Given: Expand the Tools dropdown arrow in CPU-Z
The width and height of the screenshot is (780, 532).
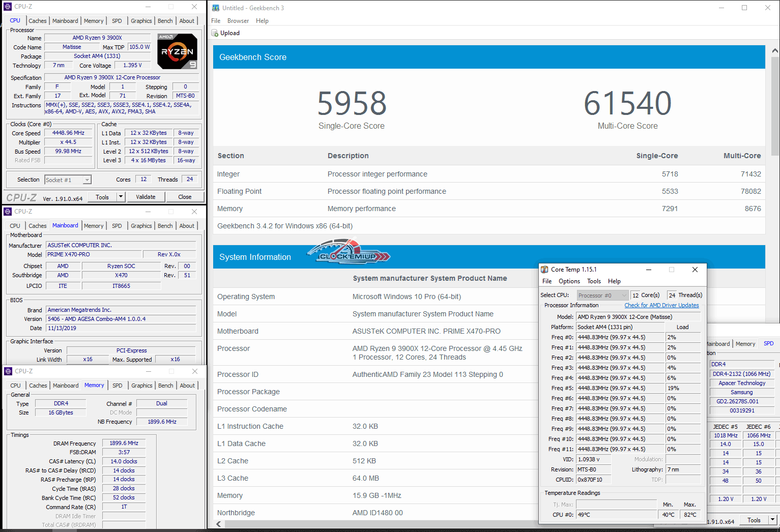Looking at the screenshot, I should (121, 197).
